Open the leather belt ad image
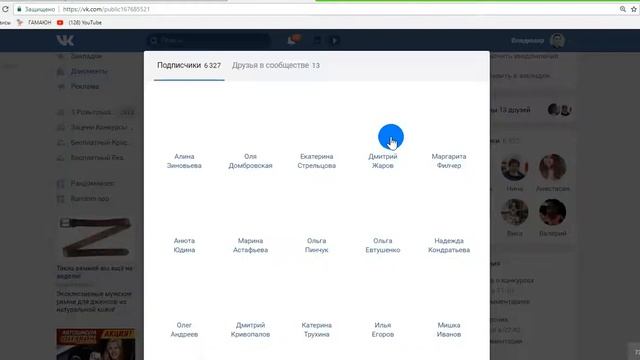 (x=96, y=238)
